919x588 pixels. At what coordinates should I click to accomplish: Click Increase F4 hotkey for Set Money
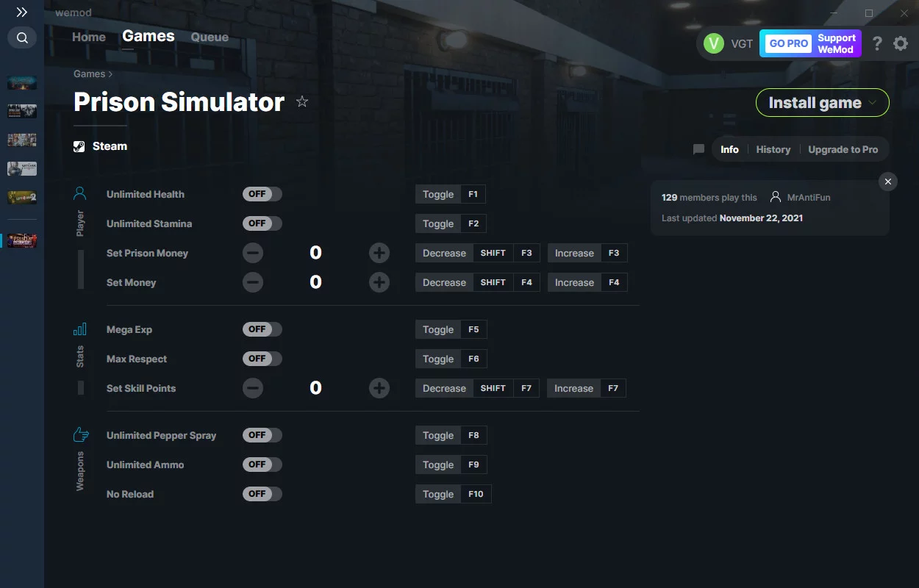[x=587, y=282]
